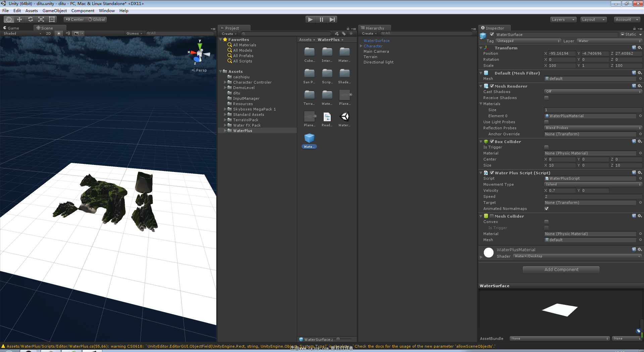Toggle scene lighting sun icon

(59, 33)
